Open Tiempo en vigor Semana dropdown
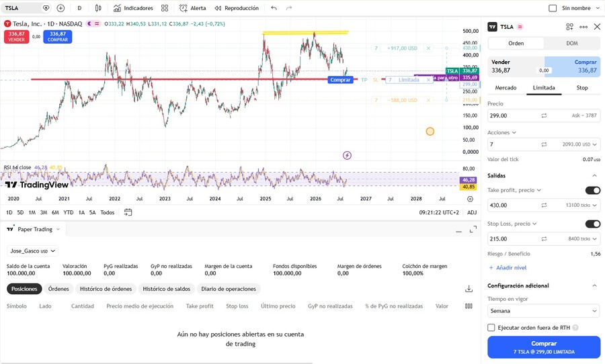Viewport: 605px width, 364px height. point(544,311)
